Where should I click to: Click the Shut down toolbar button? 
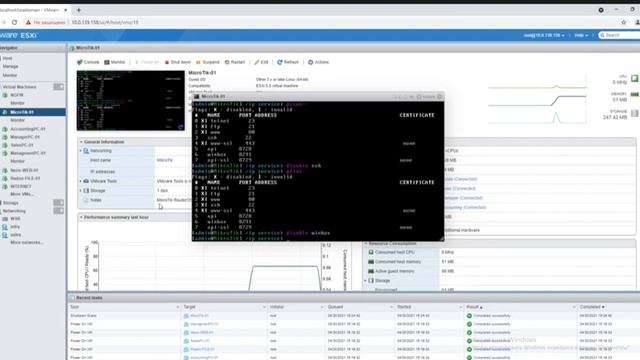[x=178, y=62]
